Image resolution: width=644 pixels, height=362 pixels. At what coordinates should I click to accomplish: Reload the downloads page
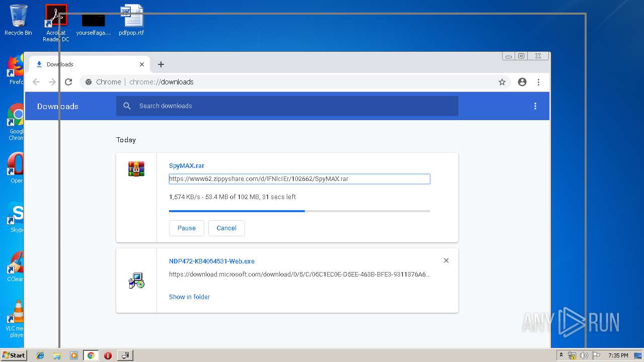point(68,82)
